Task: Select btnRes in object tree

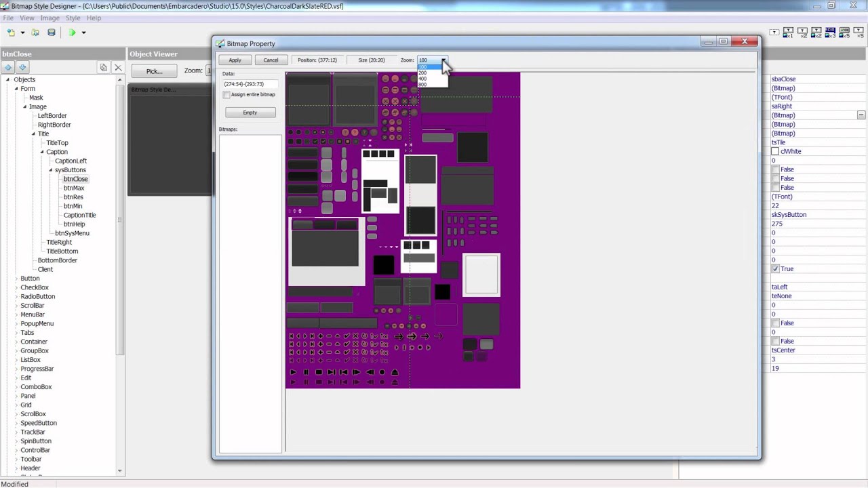Action: pos(73,197)
